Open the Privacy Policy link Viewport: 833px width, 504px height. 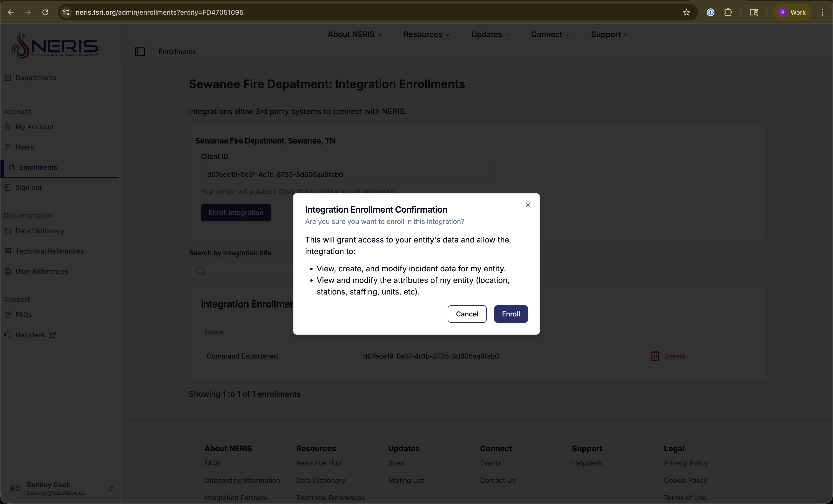click(685, 463)
